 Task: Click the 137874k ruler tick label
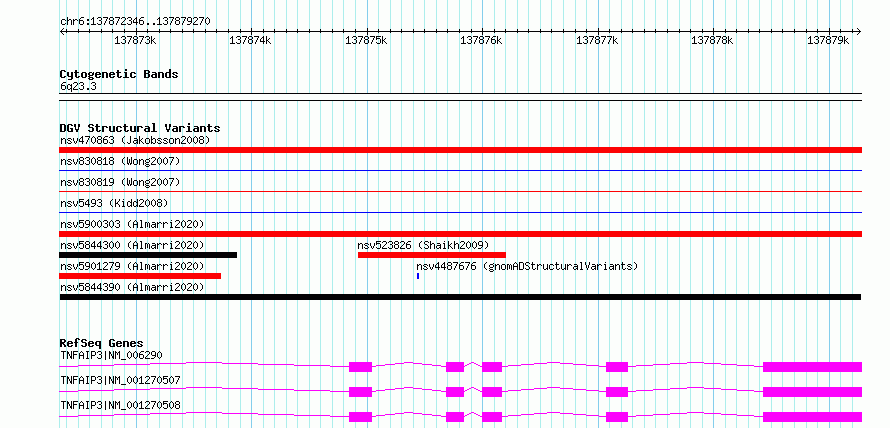[250, 40]
